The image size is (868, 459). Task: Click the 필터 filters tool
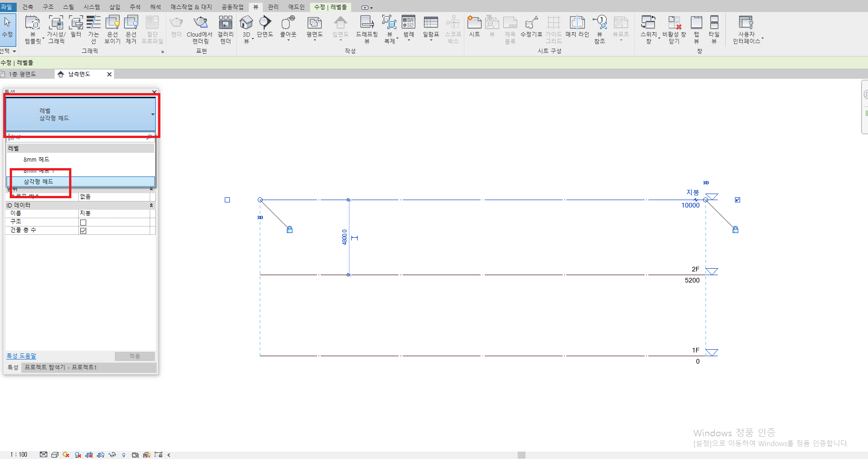coord(76,26)
